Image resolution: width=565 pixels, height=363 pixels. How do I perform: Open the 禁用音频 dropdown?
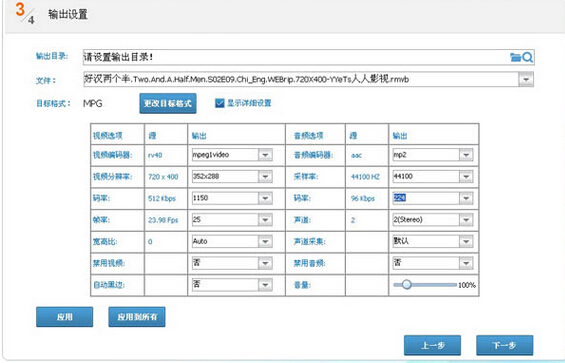click(466, 263)
